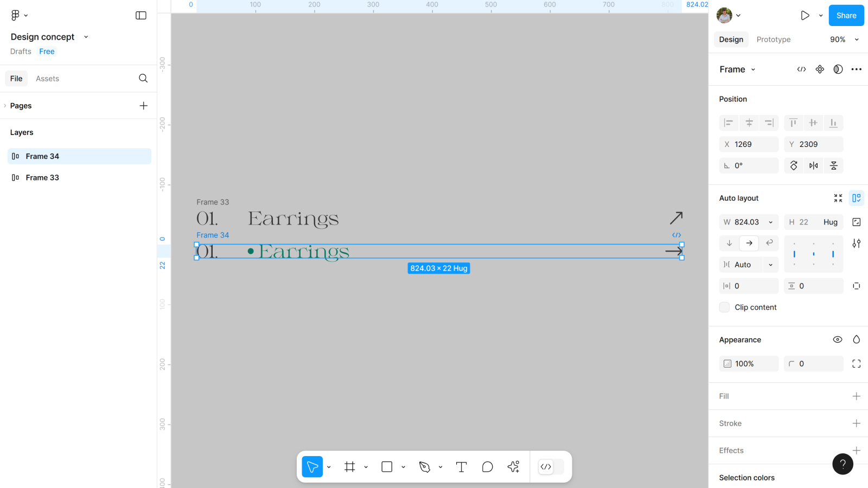Switch to the Prototype tab
868x488 pixels.
(x=773, y=40)
